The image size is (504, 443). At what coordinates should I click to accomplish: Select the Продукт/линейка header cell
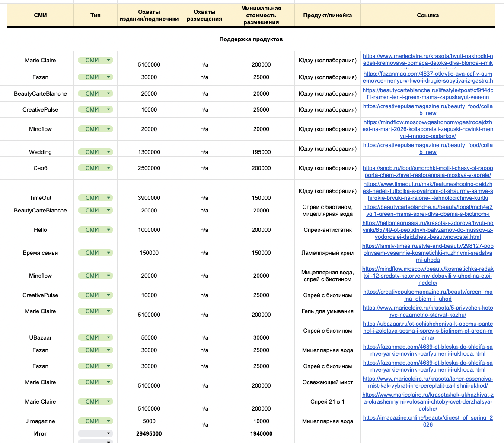[328, 15]
